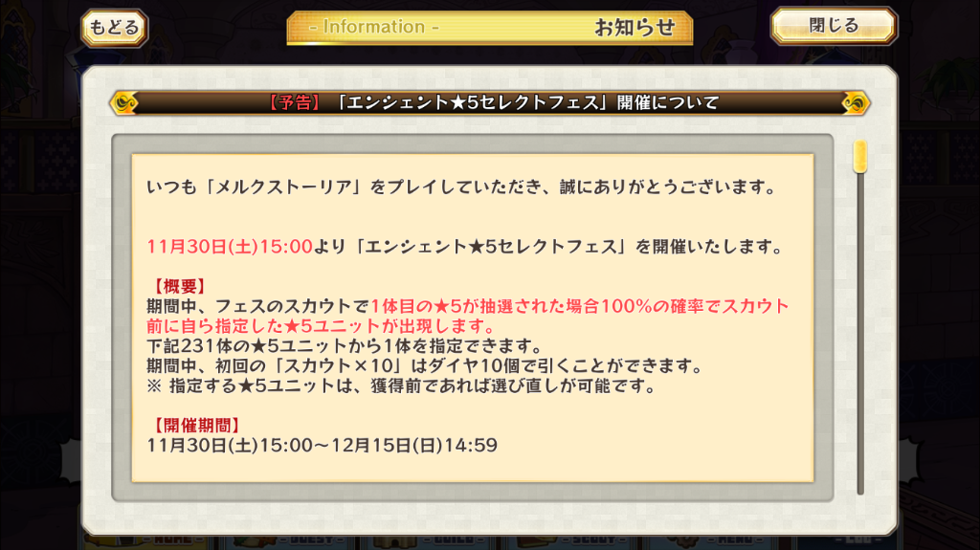Select the 【開催期間】 section heading
Image resolution: width=980 pixels, height=550 pixels.
[196, 426]
